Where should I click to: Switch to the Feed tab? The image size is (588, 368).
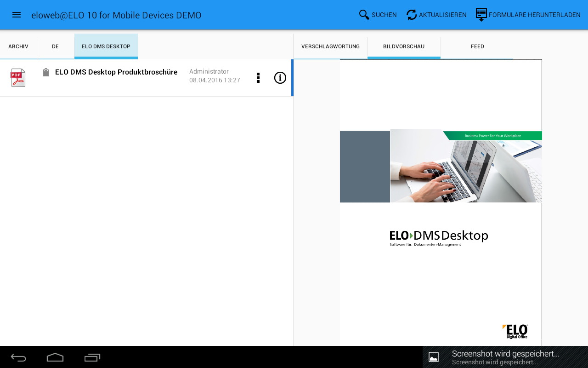[477, 46]
